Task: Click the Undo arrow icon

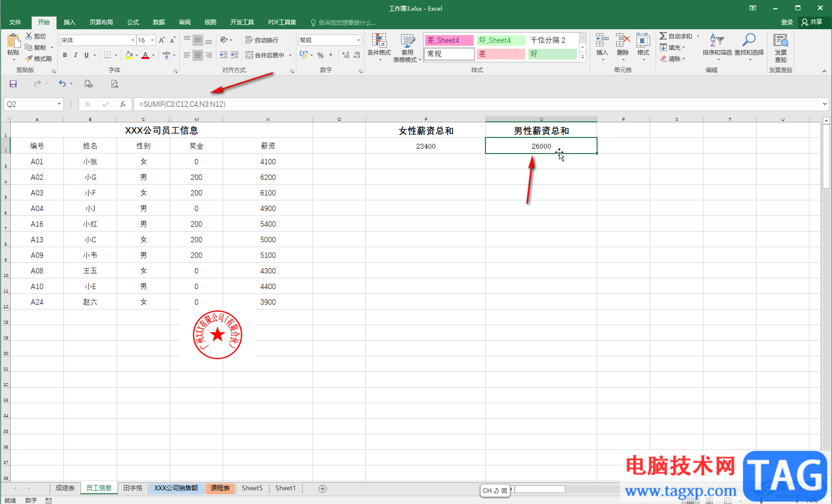Action: (x=62, y=84)
